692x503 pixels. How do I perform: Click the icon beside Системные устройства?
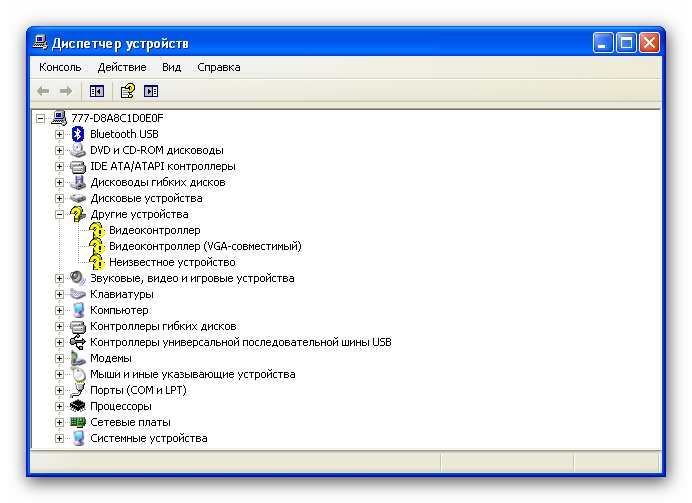click(x=78, y=438)
